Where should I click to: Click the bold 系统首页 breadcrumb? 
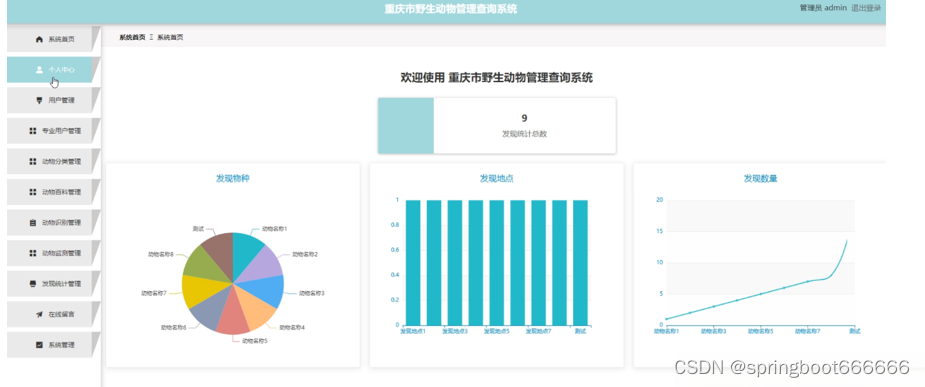pyautogui.click(x=132, y=37)
